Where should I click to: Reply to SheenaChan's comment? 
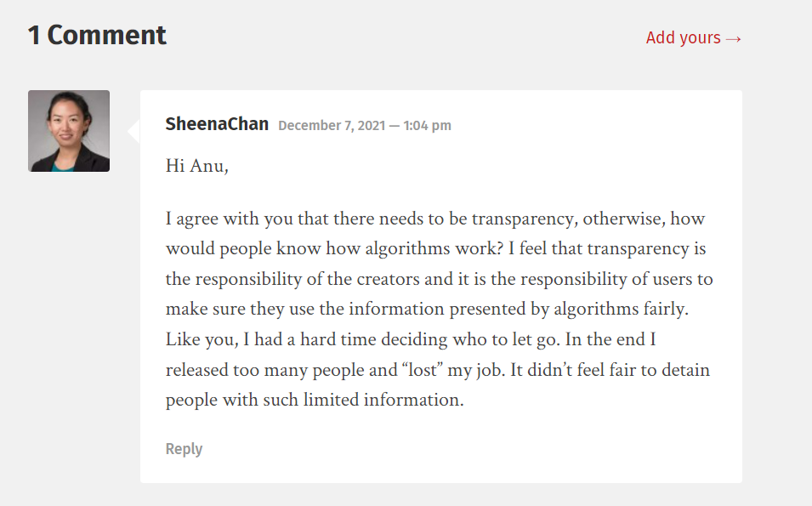coord(184,449)
